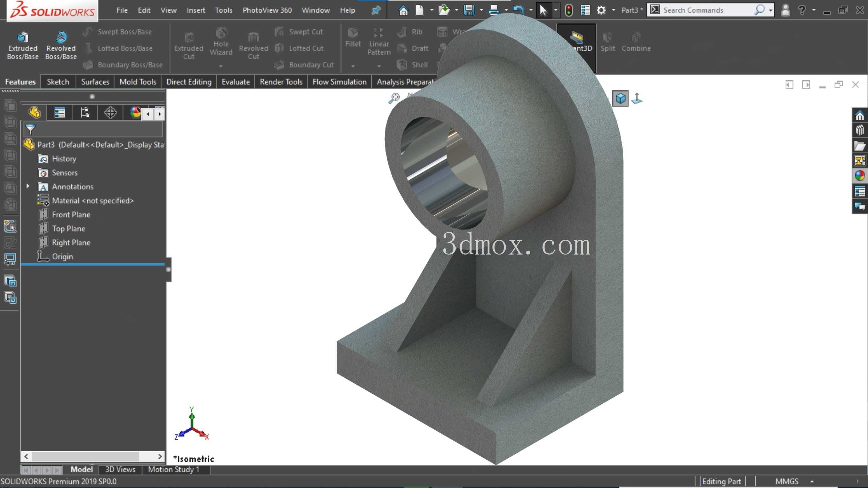Select Material not specified in the tree
The height and width of the screenshot is (488, 868).
coord(85,201)
